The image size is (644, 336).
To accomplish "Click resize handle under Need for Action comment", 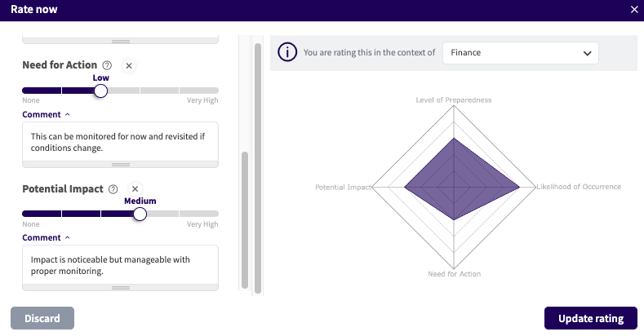I will pyautogui.click(x=120, y=164).
